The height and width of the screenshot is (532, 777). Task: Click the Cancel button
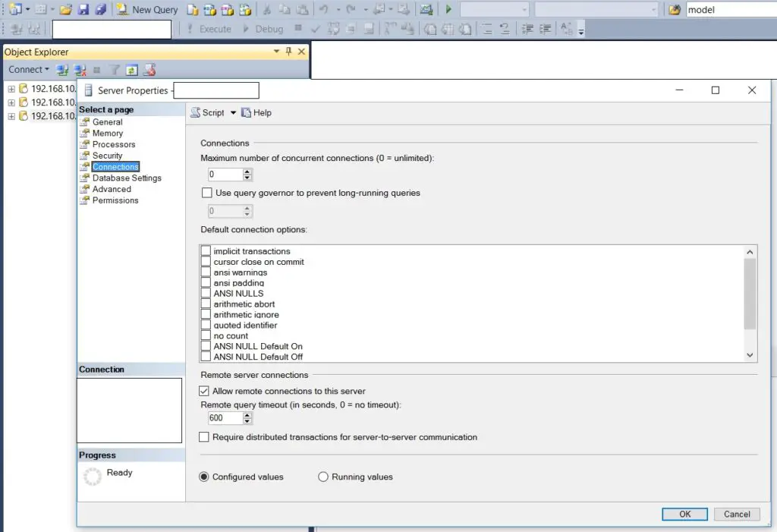tap(736, 514)
